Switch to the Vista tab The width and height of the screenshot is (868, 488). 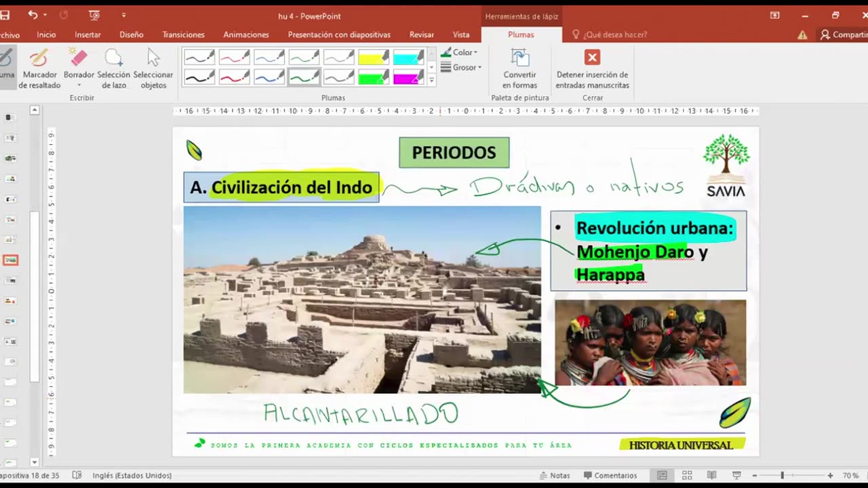coord(461,35)
